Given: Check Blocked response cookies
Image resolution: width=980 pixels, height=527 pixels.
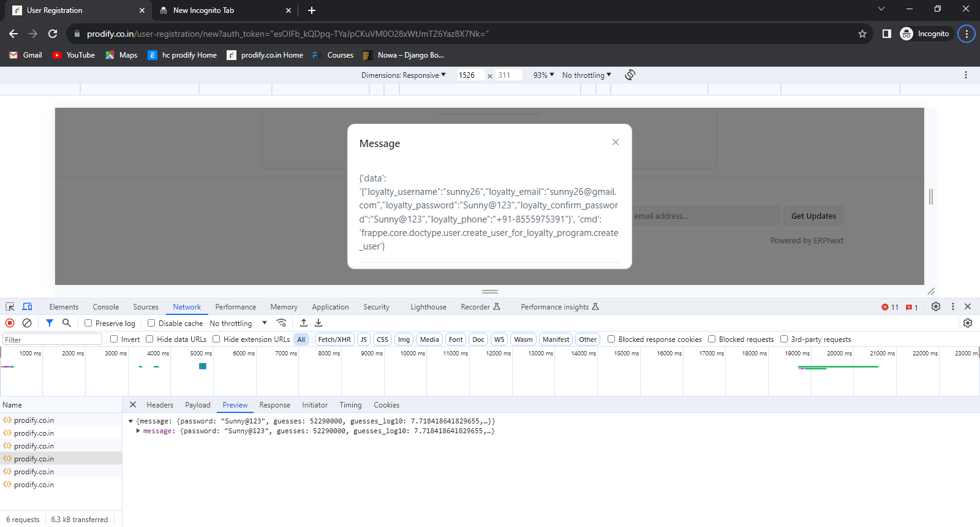Looking at the screenshot, I should point(611,339).
